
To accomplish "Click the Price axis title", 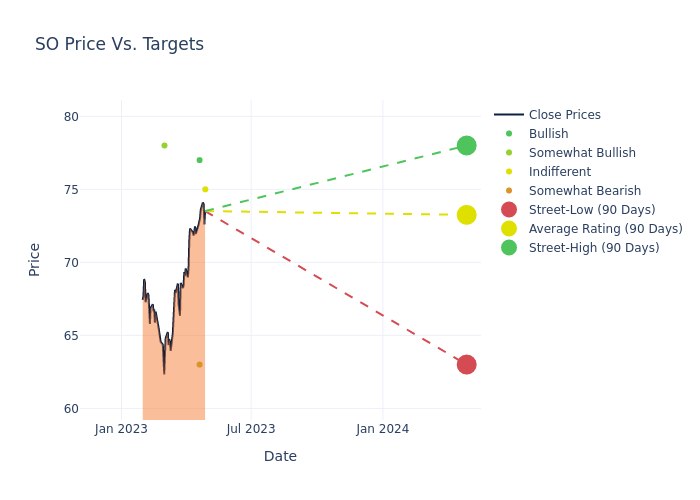I will pyautogui.click(x=35, y=259).
